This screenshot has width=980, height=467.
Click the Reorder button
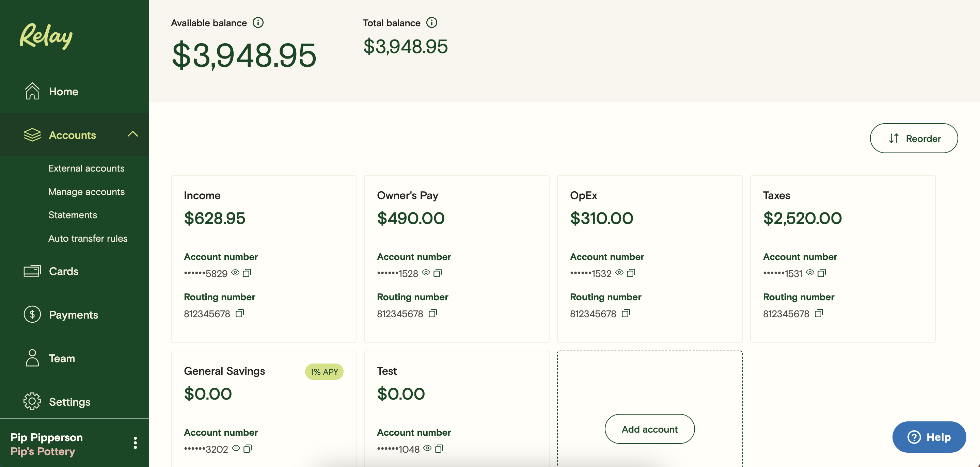pos(913,139)
